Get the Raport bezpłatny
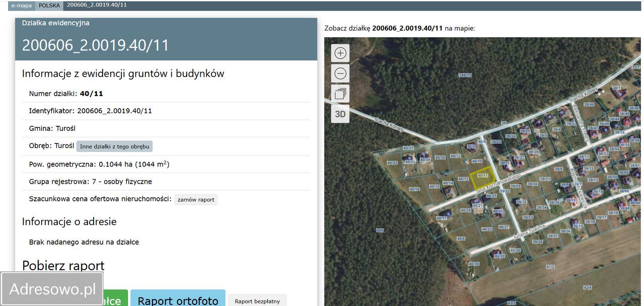The image size is (644, 306). point(257,301)
